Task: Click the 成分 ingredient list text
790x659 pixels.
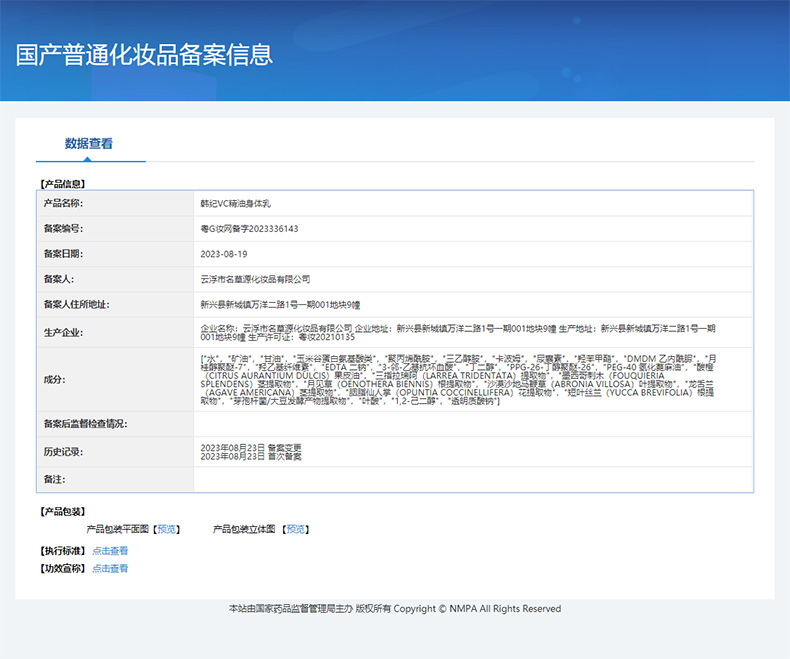Action: [x=458, y=379]
